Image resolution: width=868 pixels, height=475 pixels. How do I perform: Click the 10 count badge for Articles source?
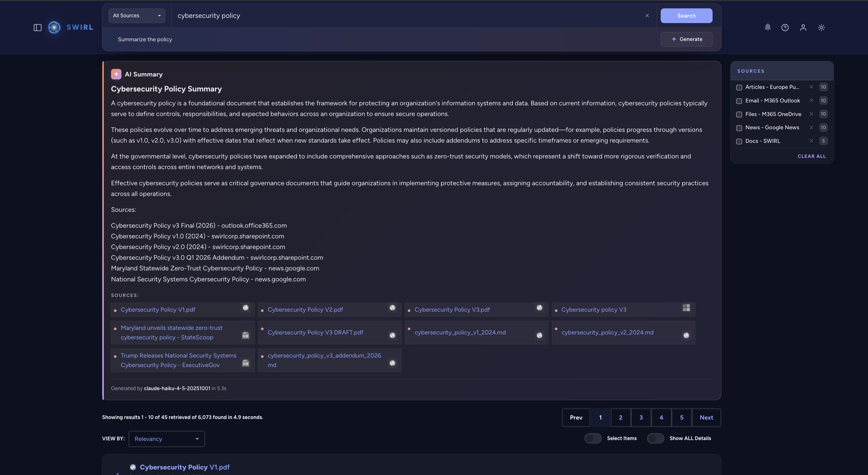(x=823, y=87)
